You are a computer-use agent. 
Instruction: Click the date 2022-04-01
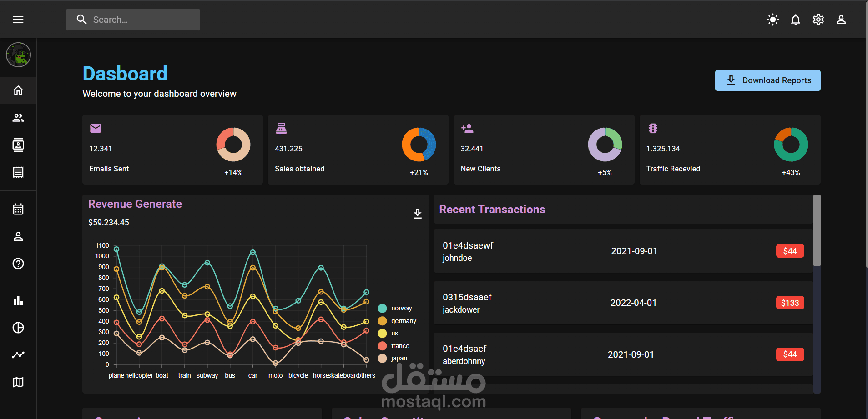pos(633,303)
